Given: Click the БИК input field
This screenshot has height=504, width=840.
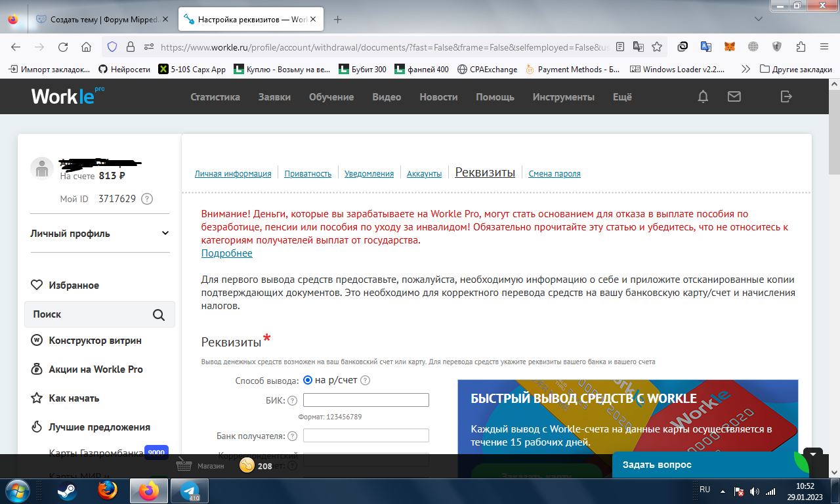Looking at the screenshot, I should pyautogui.click(x=366, y=400).
